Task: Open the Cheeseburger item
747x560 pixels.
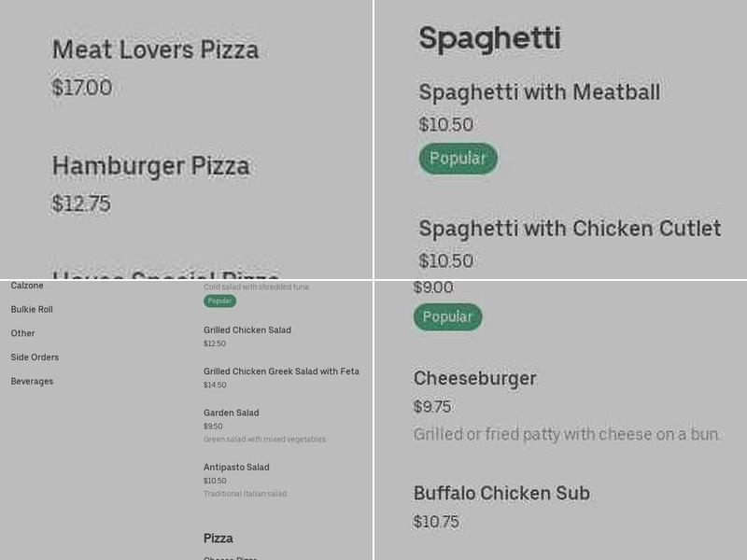Action: coord(474,380)
